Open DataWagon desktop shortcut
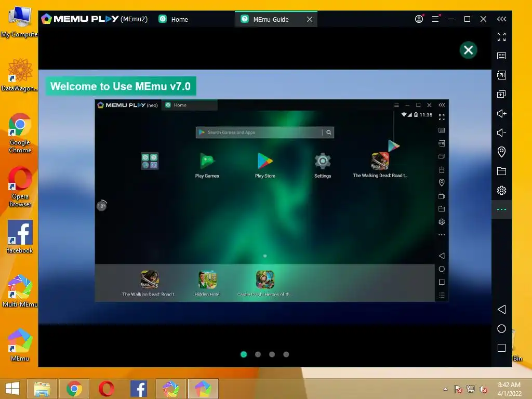 [19, 75]
